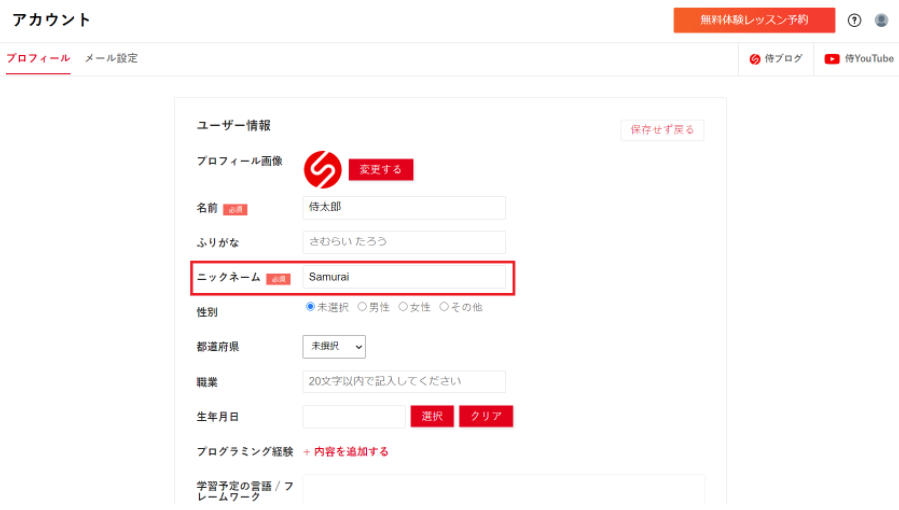The height and width of the screenshot is (510, 899).
Task: Select the 男性 gender radio button
Action: coord(362,307)
